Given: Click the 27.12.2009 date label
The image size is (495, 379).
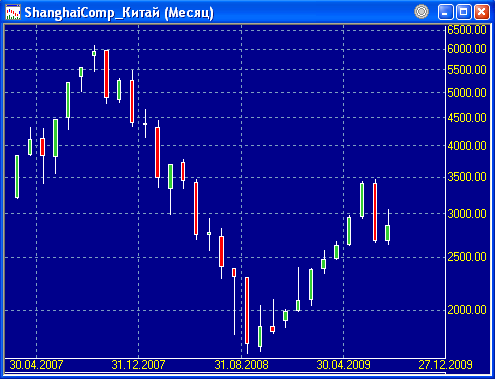Looking at the screenshot, I should 445,365.
